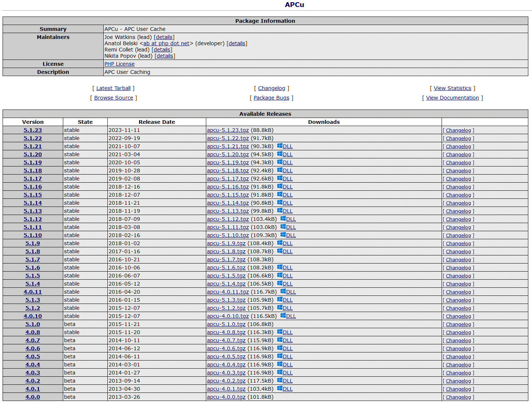
Task: Open View Statistics
Action: pos(453,88)
